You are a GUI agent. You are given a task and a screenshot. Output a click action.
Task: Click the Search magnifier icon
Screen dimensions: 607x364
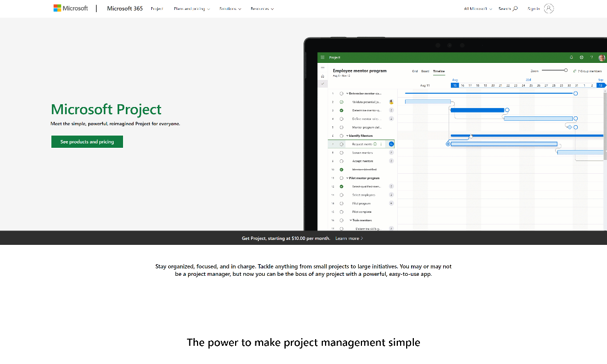tap(515, 9)
